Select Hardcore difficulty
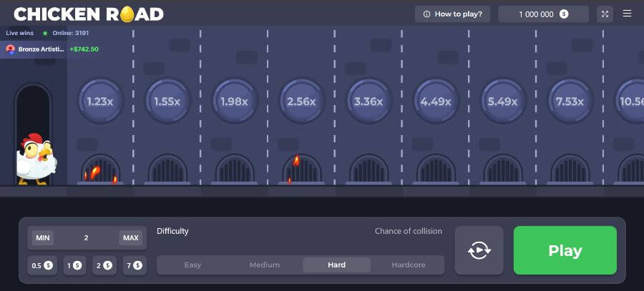The width and height of the screenshot is (644, 291). [409, 265]
